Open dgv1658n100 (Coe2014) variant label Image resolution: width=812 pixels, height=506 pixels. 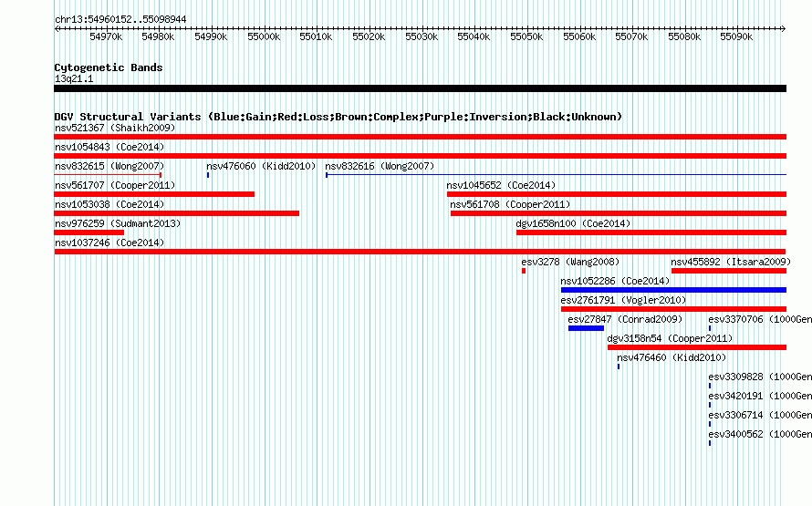pos(573,223)
